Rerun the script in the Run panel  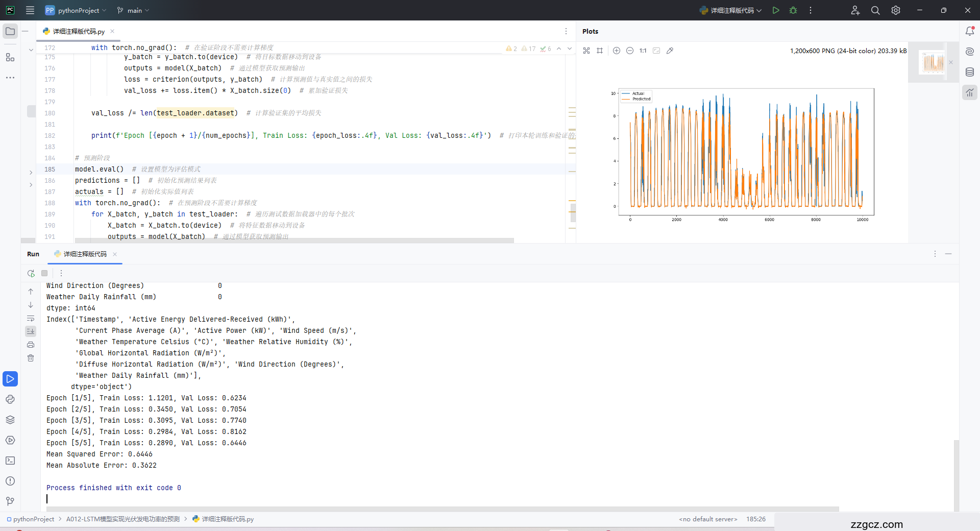click(x=31, y=273)
